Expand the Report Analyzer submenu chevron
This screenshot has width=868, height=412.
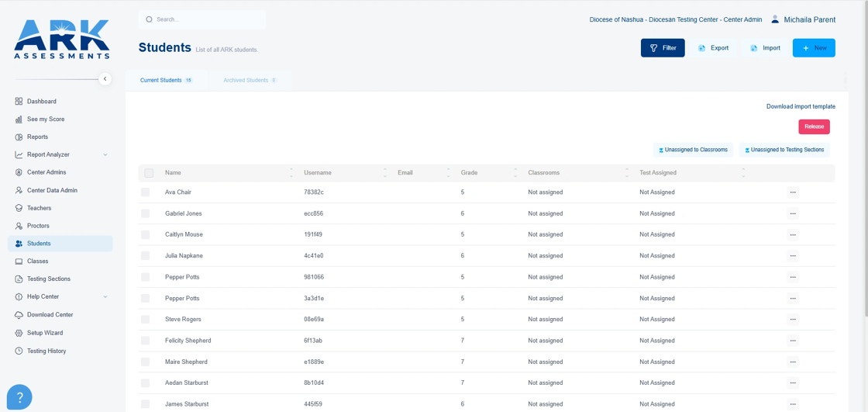[x=105, y=154]
